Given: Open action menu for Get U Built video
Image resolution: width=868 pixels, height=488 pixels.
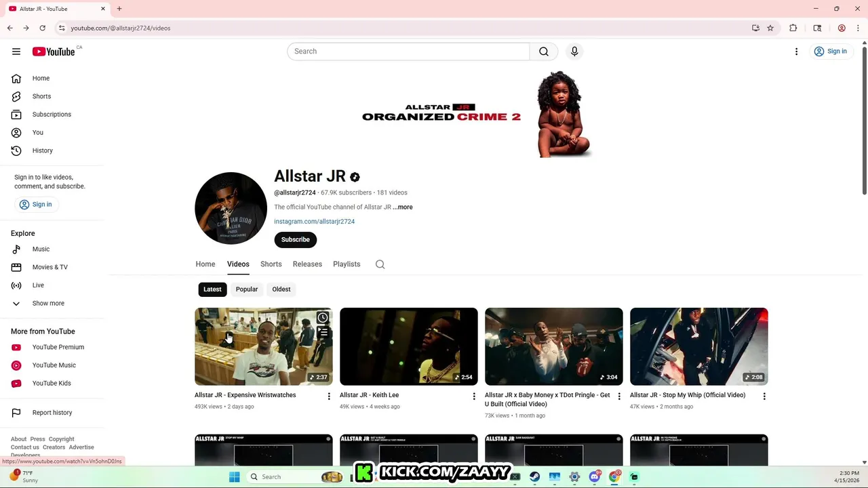Looking at the screenshot, I should click(x=619, y=396).
